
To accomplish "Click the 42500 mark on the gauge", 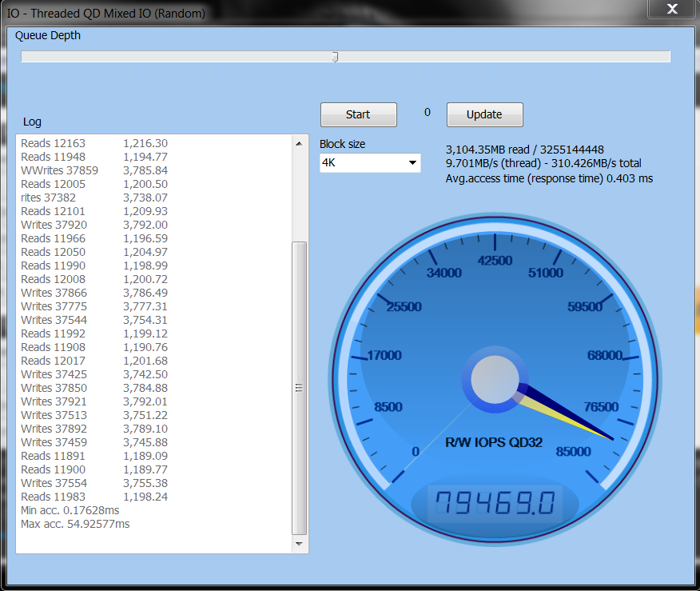I will (495, 261).
